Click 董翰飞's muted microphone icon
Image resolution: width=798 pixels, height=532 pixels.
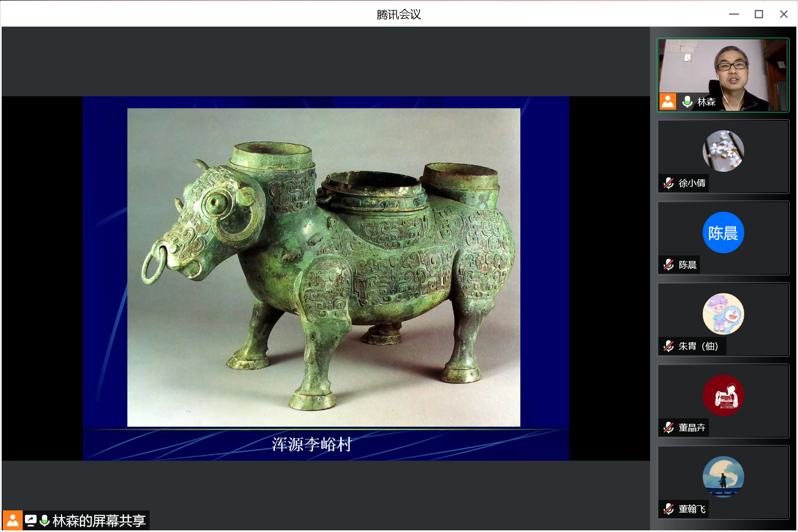pyautogui.click(x=669, y=509)
